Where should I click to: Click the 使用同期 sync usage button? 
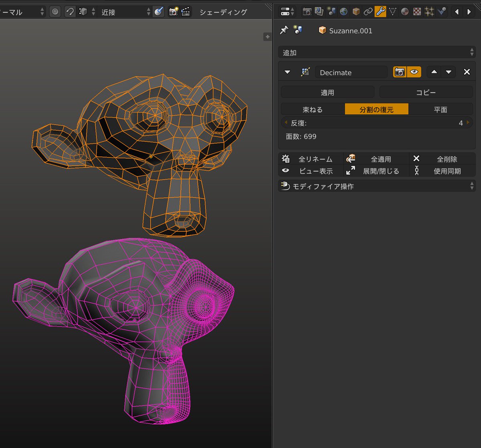tap(443, 171)
